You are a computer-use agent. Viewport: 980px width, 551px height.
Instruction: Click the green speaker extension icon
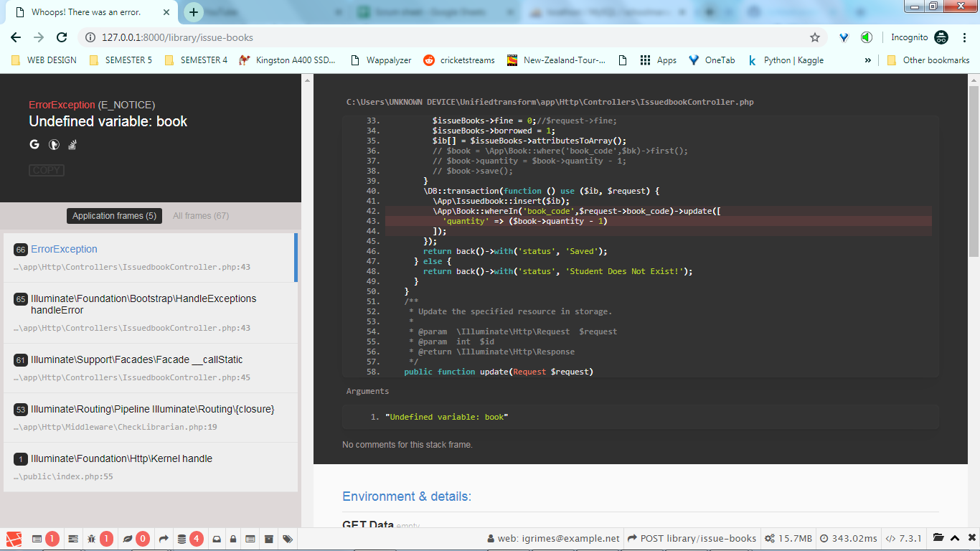tap(867, 37)
